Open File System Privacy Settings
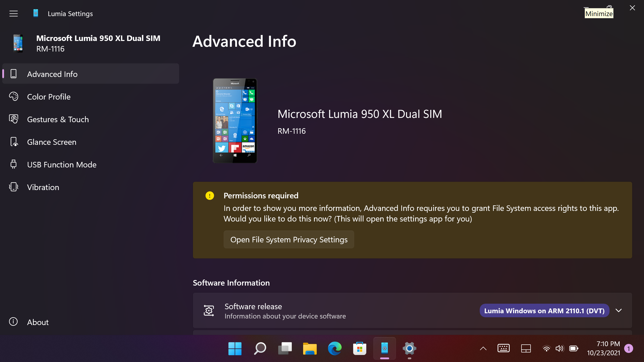Viewport: 644px width, 362px height. [289, 240]
